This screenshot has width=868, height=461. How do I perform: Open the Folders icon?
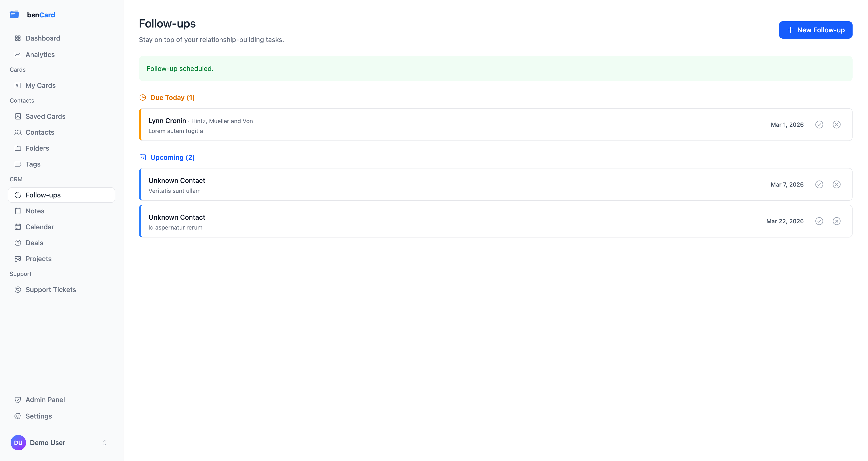coord(18,148)
